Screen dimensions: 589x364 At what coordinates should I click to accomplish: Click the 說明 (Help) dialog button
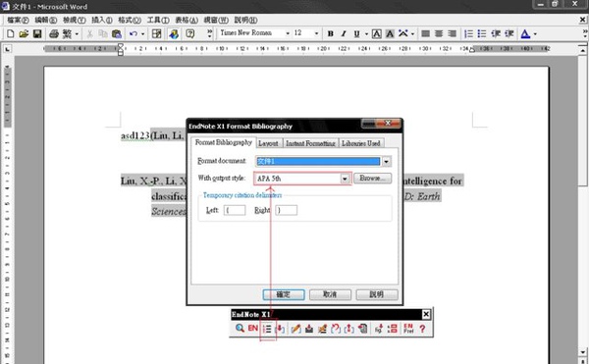[x=377, y=294]
